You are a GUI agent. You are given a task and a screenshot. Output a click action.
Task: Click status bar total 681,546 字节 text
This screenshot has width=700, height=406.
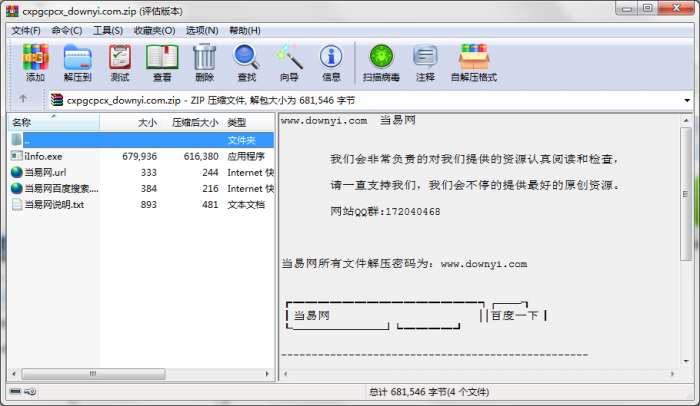click(x=429, y=392)
